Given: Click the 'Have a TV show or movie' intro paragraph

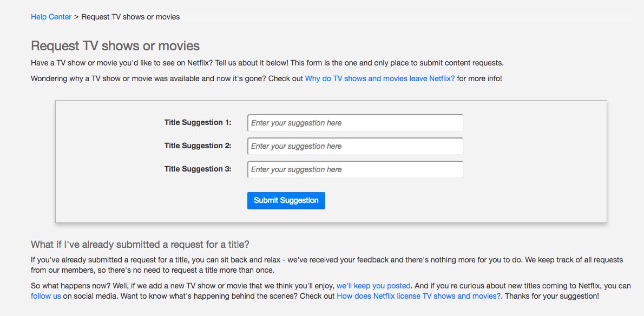Looking at the screenshot, I should pos(267,63).
